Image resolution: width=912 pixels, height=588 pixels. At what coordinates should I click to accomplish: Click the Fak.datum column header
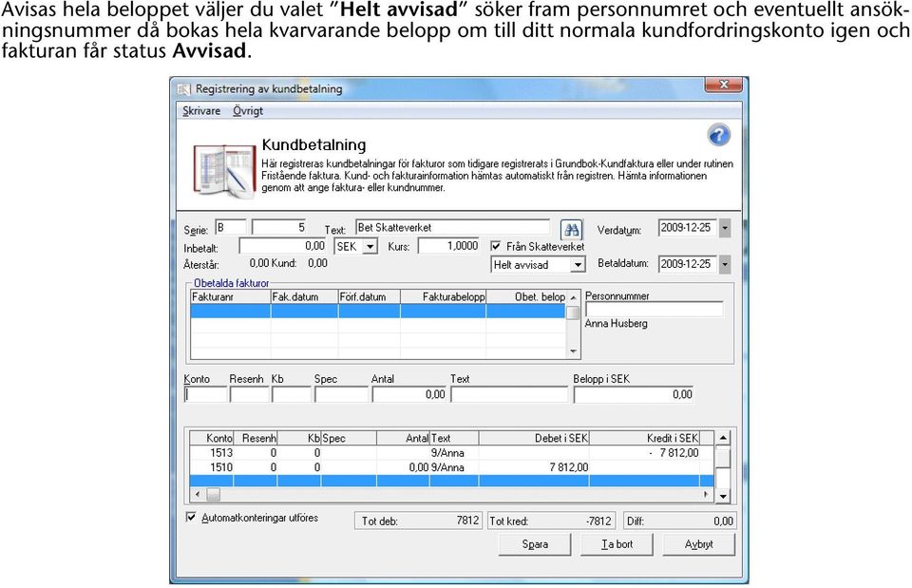[304, 296]
